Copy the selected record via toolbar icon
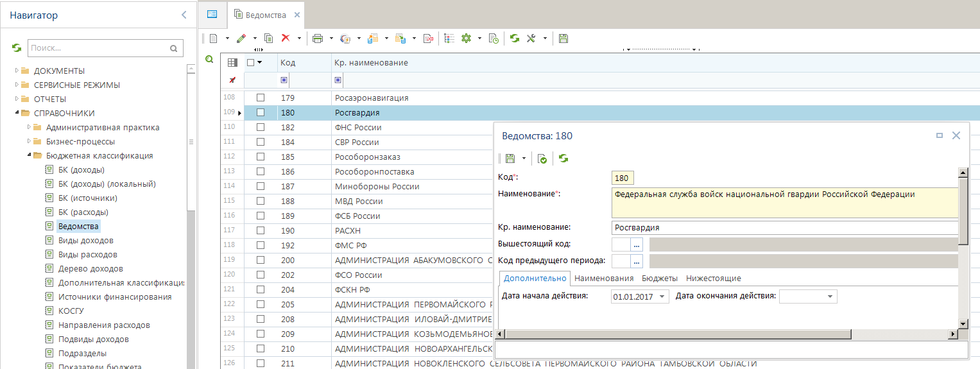980x369 pixels. tap(269, 39)
